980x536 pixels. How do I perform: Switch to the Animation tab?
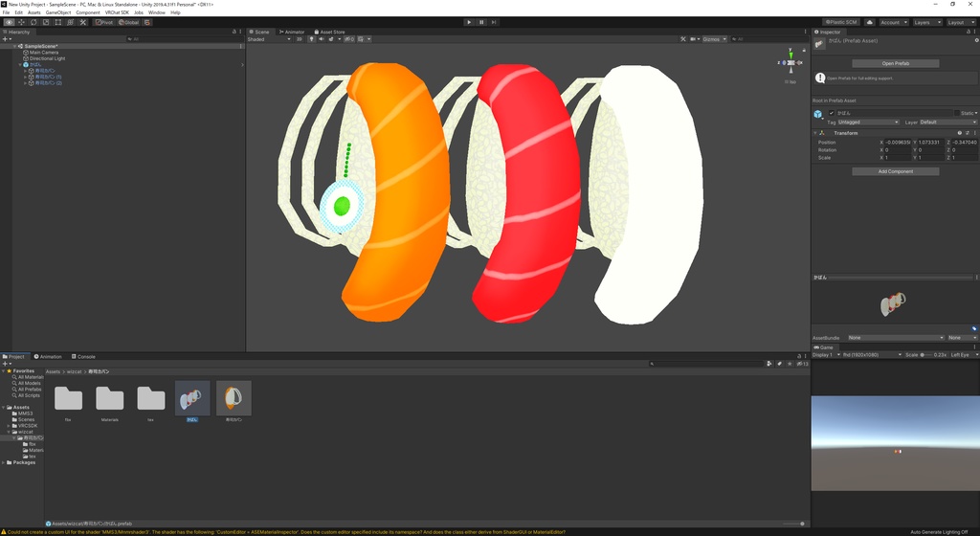[x=48, y=357]
